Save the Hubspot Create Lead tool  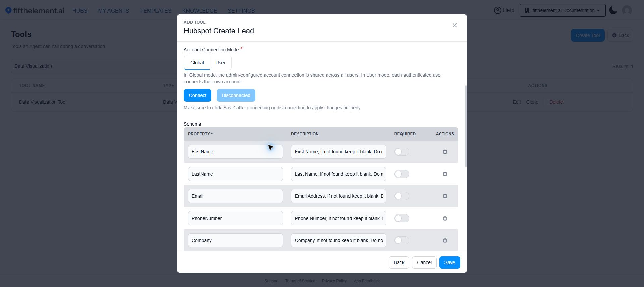point(450,262)
